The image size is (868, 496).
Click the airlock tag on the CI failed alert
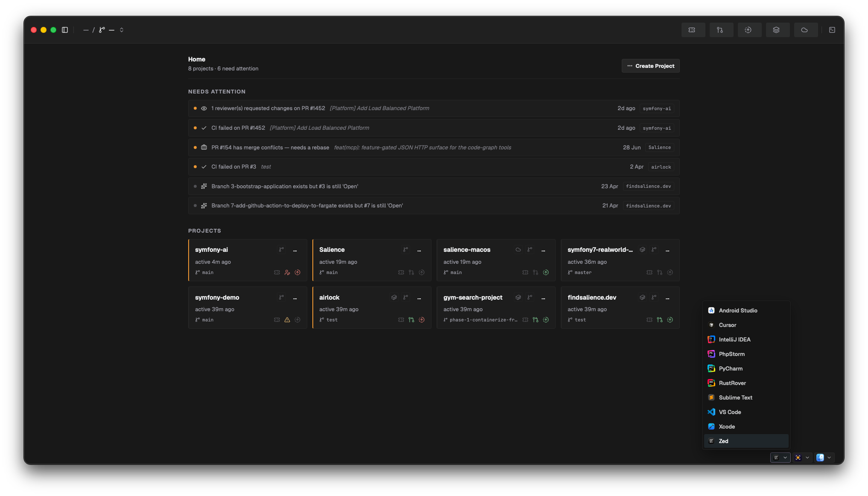coord(661,167)
